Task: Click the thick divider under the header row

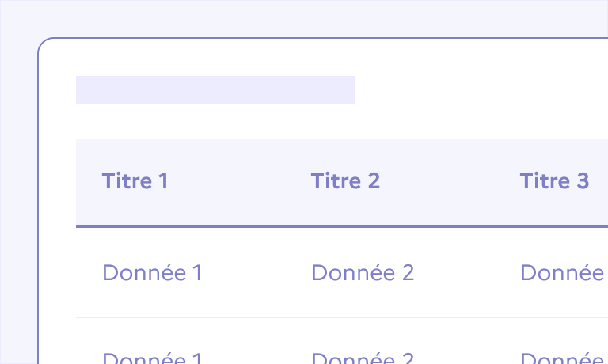Action: 340,226
